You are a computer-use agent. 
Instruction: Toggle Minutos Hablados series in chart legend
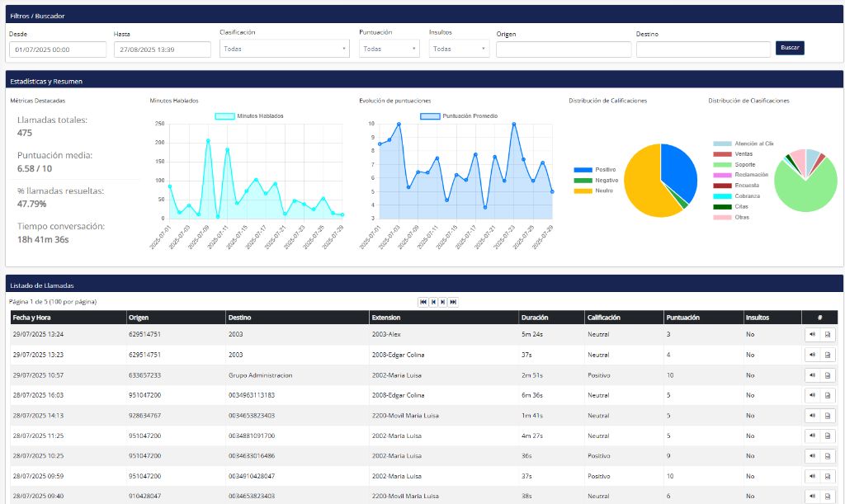[248, 116]
